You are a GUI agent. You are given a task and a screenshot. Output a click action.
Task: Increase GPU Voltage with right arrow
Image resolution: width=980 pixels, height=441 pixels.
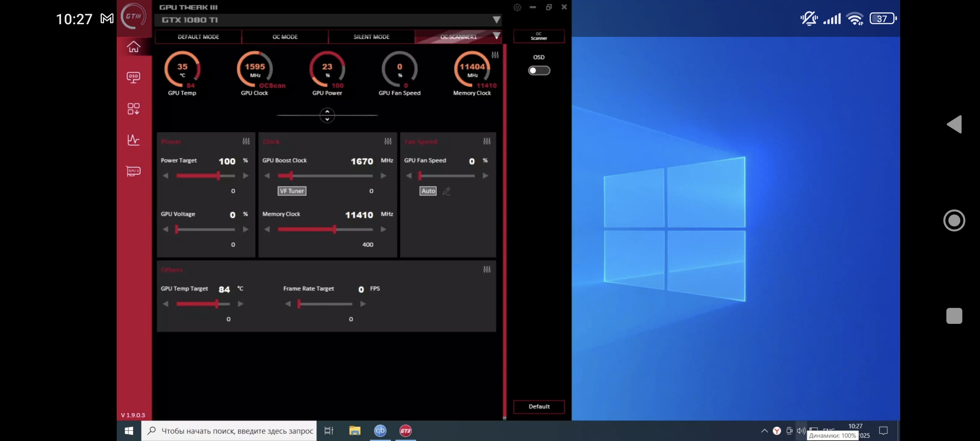(246, 230)
